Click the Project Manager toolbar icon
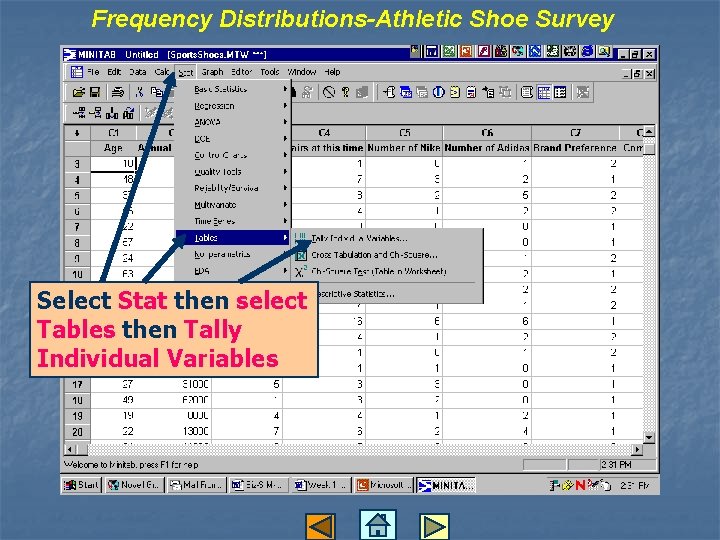Viewport: 720px width, 540px height. (560, 93)
